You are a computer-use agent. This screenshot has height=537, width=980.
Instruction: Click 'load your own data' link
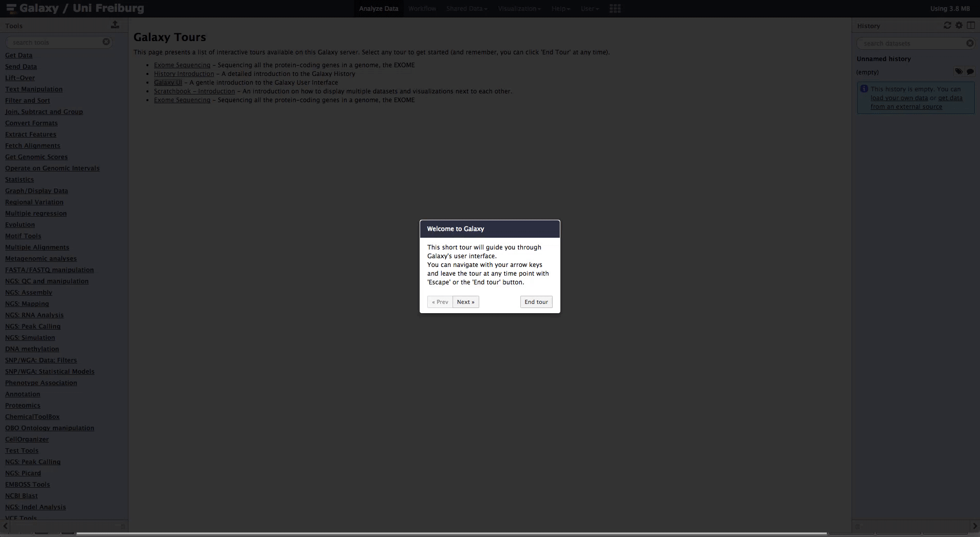coord(899,98)
